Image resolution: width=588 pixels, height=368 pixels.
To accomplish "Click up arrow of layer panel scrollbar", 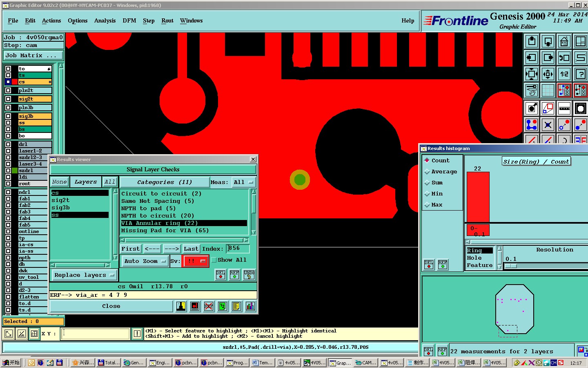I will pyautogui.click(x=61, y=65).
